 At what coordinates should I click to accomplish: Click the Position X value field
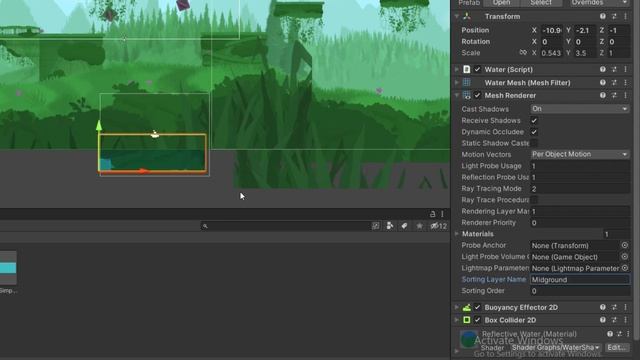pos(551,30)
